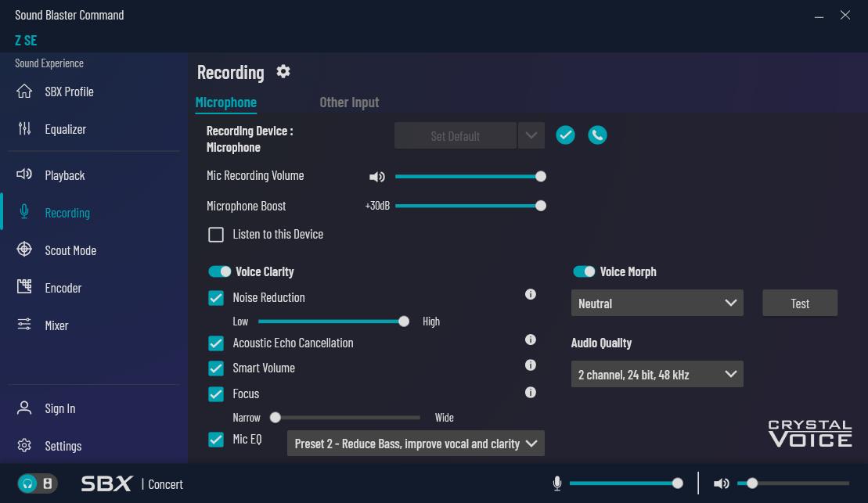Open the Neutral voice morph dropdown

coord(657,304)
